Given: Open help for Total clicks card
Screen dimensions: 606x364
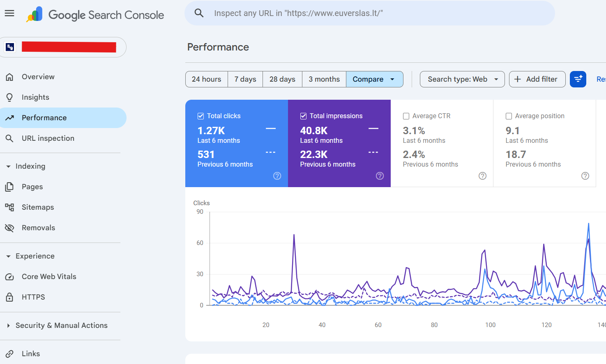Looking at the screenshot, I should click(277, 176).
